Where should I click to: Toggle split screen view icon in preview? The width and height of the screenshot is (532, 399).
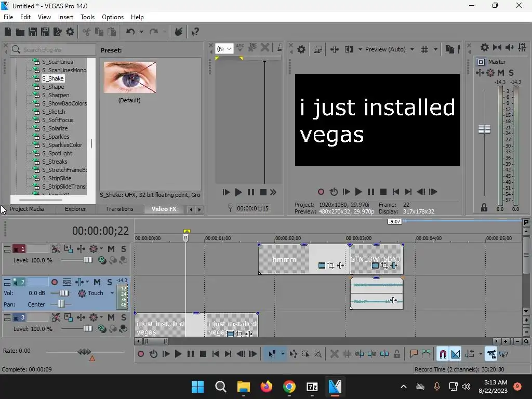click(x=349, y=49)
